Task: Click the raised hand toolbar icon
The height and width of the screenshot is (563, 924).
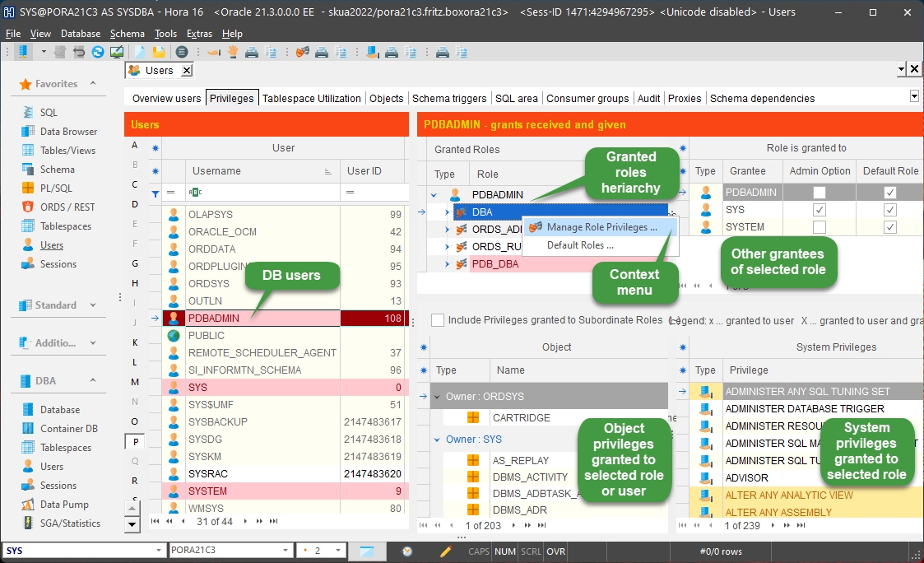Action: [x=233, y=52]
